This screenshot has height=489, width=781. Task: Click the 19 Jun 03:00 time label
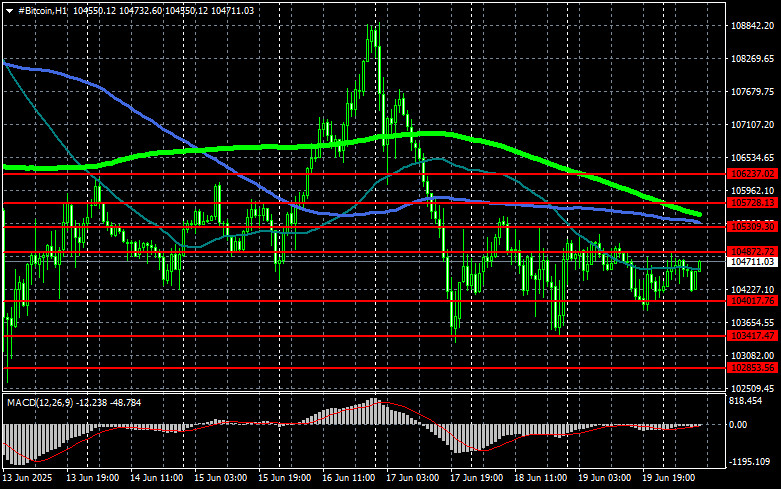pyautogui.click(x=605, y=478)
